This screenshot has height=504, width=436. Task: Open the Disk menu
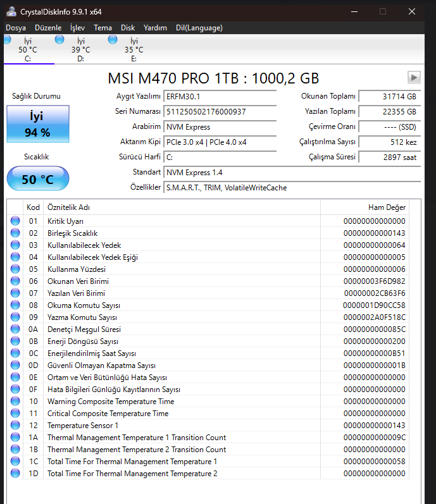click(128, 28)
